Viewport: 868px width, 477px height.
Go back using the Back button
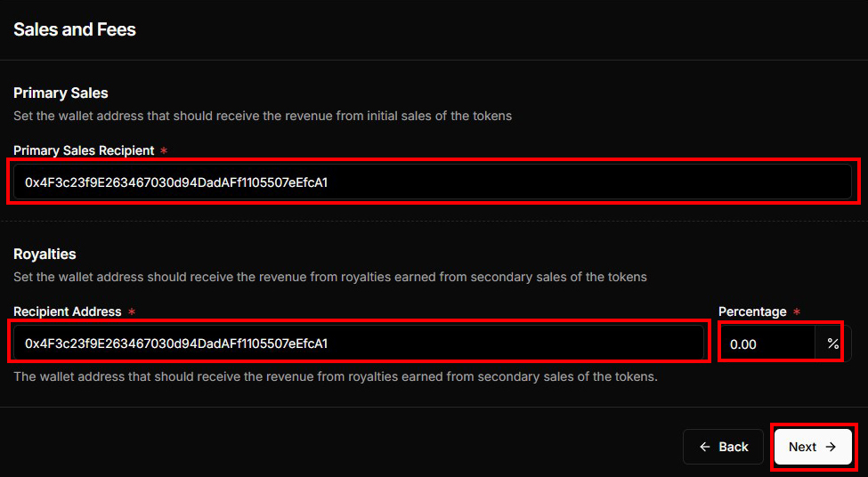coord(723,447)
